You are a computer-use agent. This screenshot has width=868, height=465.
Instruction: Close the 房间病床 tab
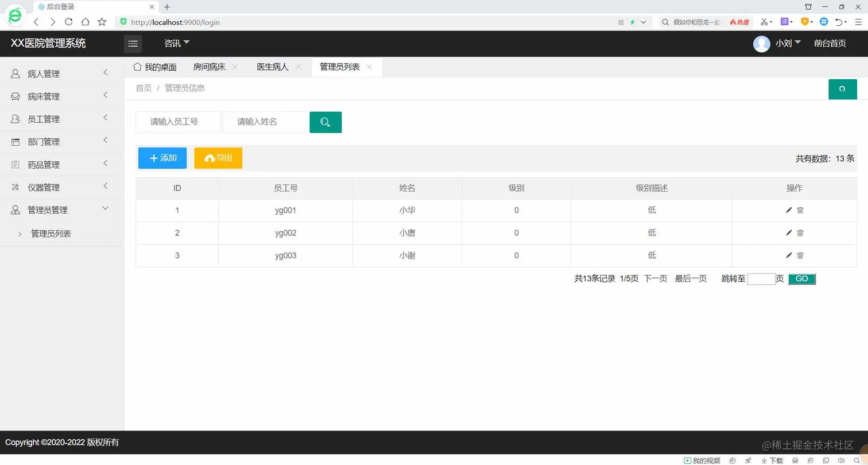[x=235, y=67]
